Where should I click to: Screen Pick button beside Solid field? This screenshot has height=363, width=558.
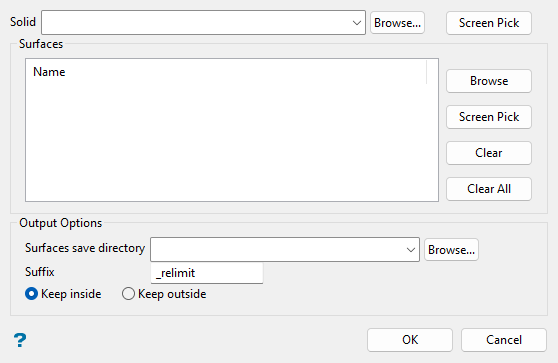489,23
